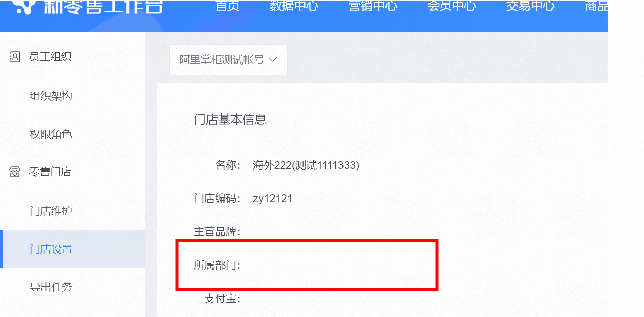This screenshot has width=644, height=317.
Task: Click the 门店基本信息 section heading
Action: click(230, 120)
